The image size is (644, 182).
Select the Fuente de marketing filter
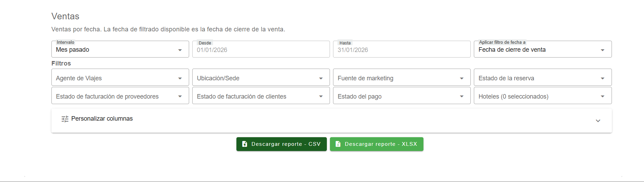(401, 78)
